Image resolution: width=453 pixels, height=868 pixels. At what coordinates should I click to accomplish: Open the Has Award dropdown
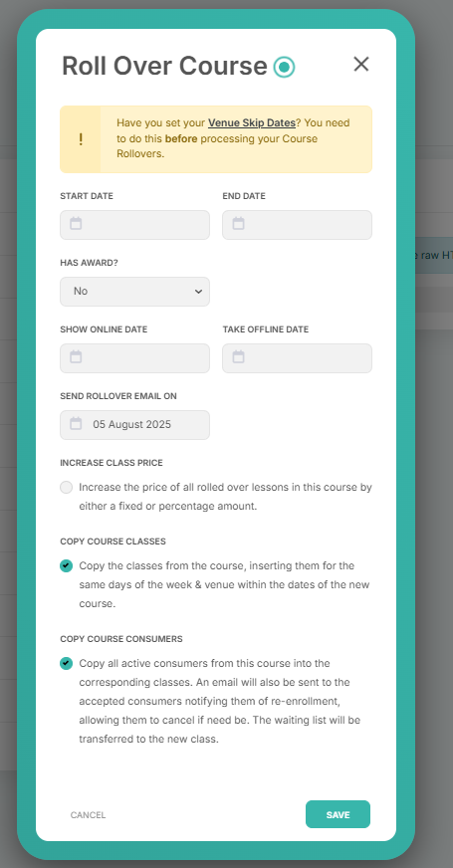(x=134, y=292)
